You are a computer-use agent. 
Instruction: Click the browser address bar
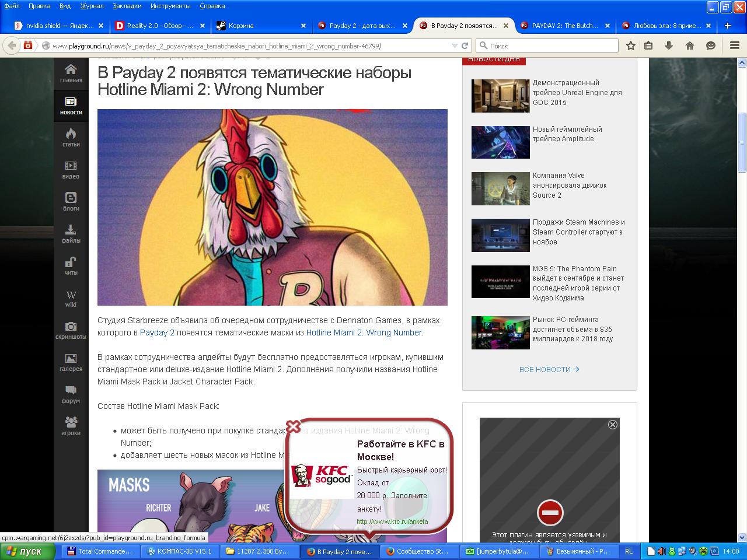point(251,45)
